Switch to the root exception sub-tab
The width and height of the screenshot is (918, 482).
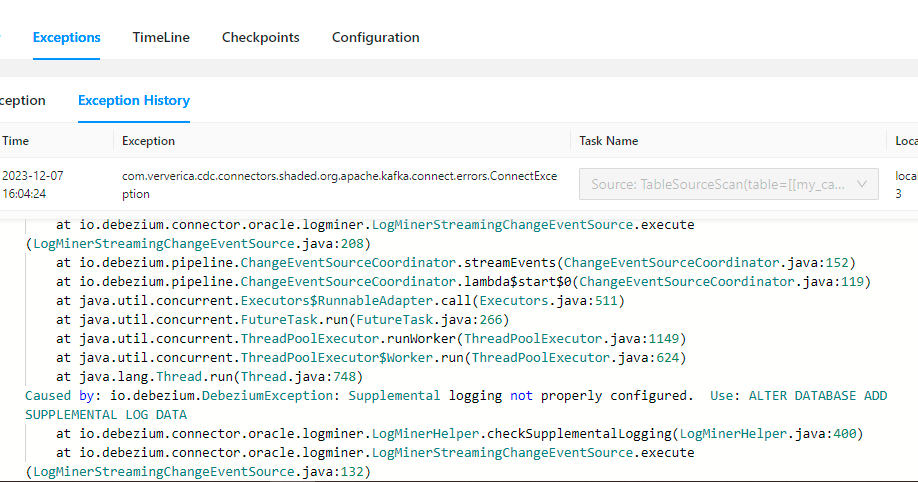pos(22,101)
